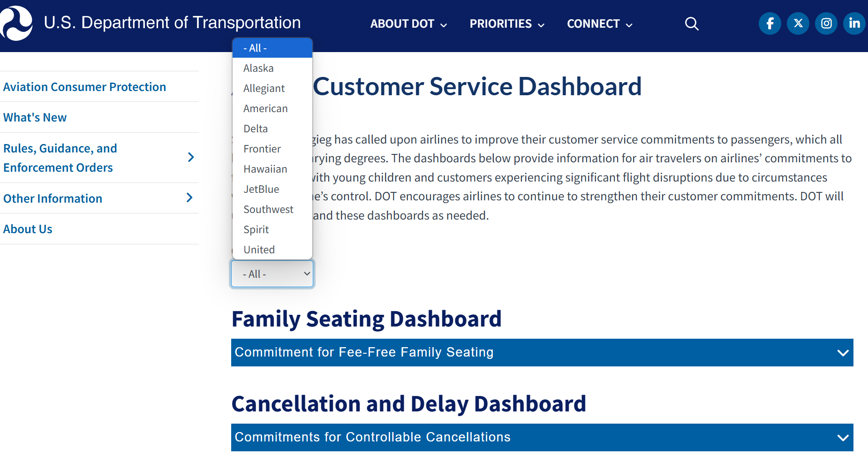Image resolution: width=868 pixels, height=456 pixels.
Task: Open the CONNECT navigation menu
Action: 599,24
